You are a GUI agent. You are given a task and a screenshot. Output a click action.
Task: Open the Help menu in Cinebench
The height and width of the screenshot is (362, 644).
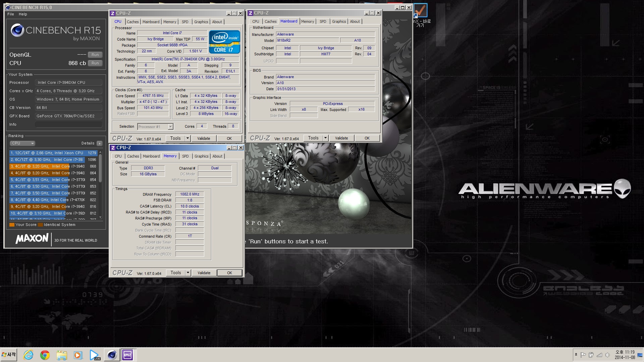(x=23, y=14)
